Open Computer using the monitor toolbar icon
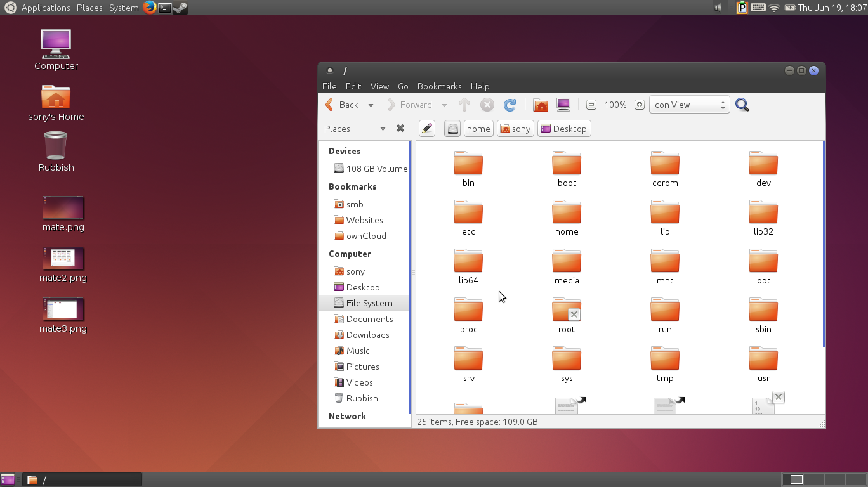Image resolution: width=868 pixels, height=487 pixels. [563, 105]
